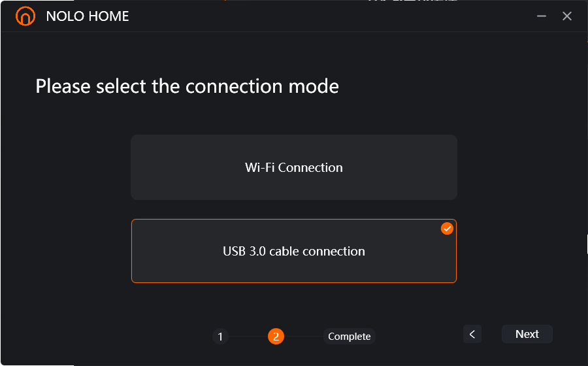The image size is (588, 366).
Task: Minimize the NOLO HOME window
Action: [541, 16]
